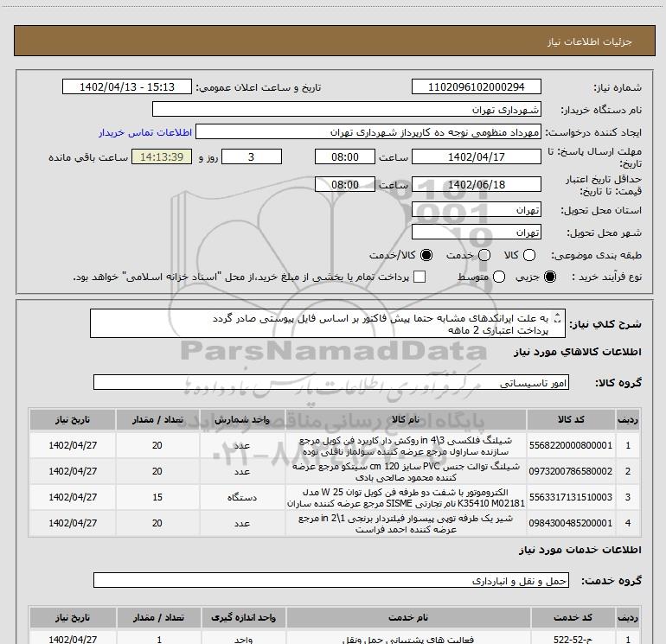Click quantity 15 in electromotor row
This screenshot has width=666, height=644.
click(x=157, y=497)
